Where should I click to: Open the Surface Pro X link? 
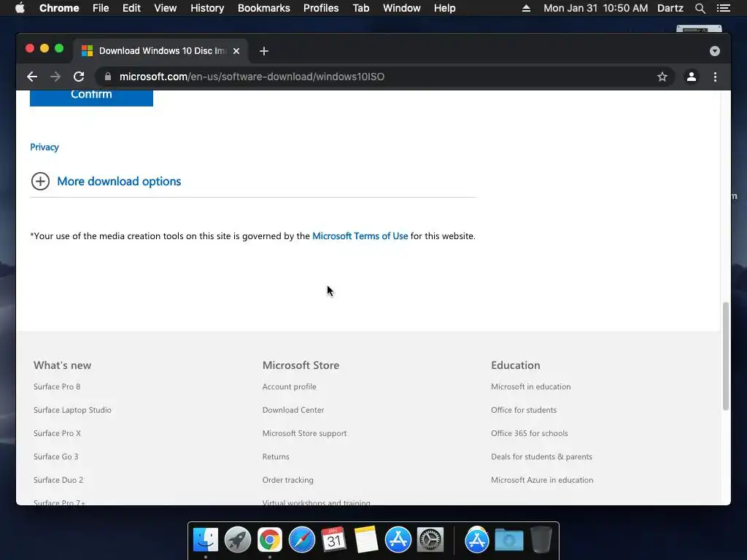[x=57, y=433]
